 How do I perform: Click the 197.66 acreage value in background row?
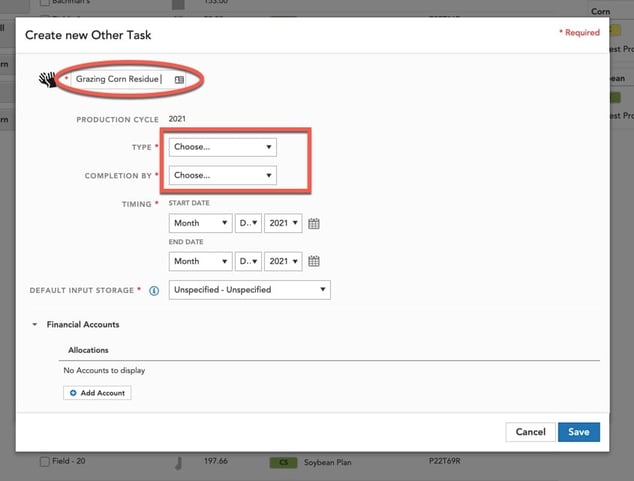[x=216, y=461]
